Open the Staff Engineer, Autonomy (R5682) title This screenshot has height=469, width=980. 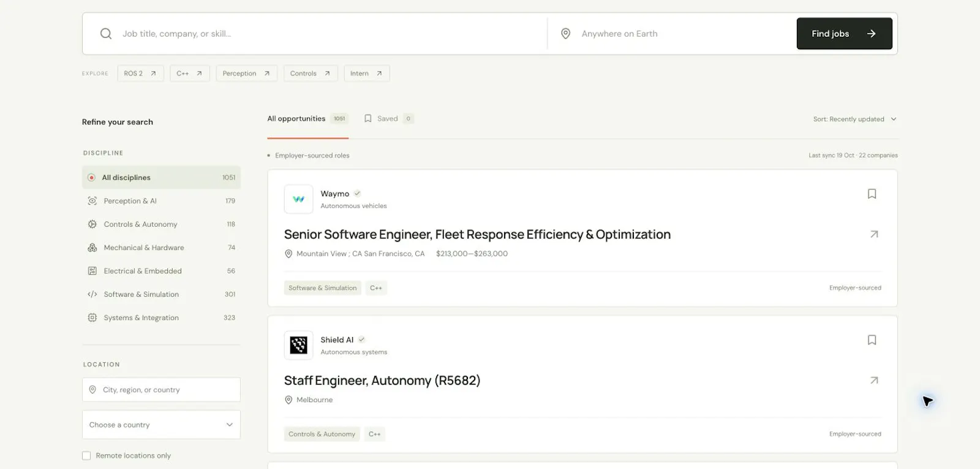[382, 381]
